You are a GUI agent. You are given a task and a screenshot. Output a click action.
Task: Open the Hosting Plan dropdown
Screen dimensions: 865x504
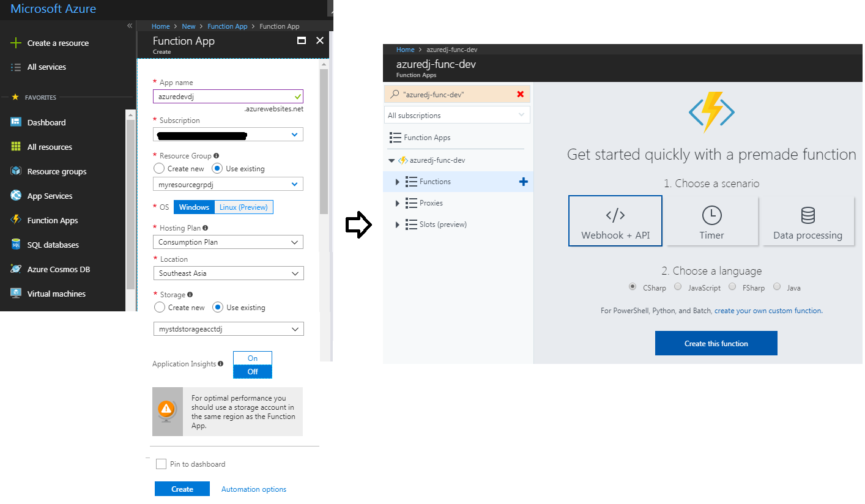[x=228, y=242]
